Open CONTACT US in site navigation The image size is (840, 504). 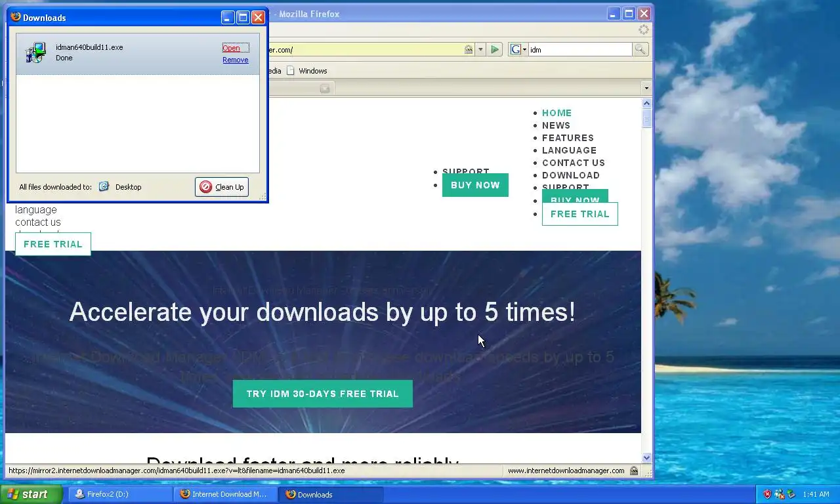pyautogui.click(x=574, y=163)
